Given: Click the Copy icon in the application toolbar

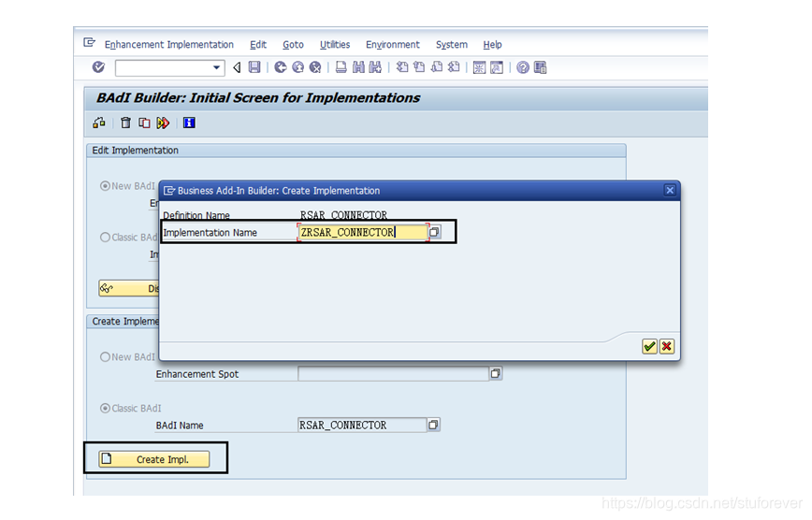Looking at the screenshot, I should point(144,123).
